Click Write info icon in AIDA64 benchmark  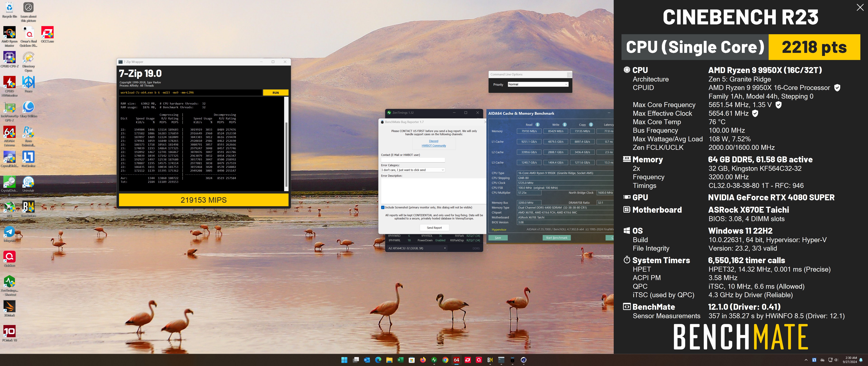point(564,125)
